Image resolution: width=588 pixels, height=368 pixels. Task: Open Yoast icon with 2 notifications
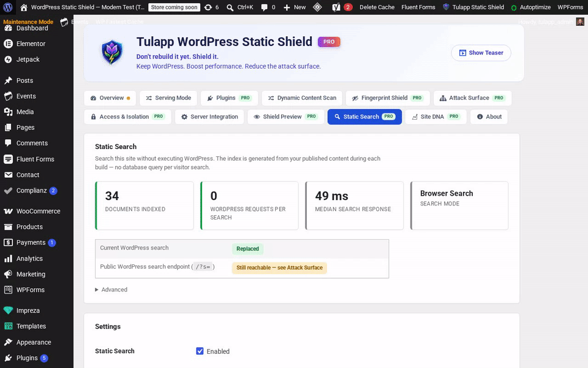pyautogui.click(x=336, y=7)
